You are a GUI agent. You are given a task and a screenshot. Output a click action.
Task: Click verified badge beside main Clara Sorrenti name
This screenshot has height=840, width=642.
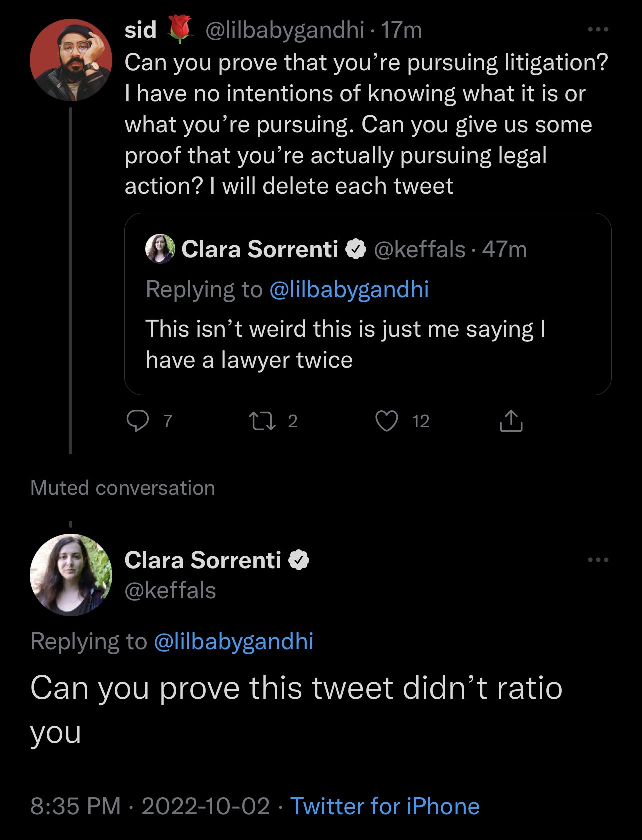pos(299,560)
